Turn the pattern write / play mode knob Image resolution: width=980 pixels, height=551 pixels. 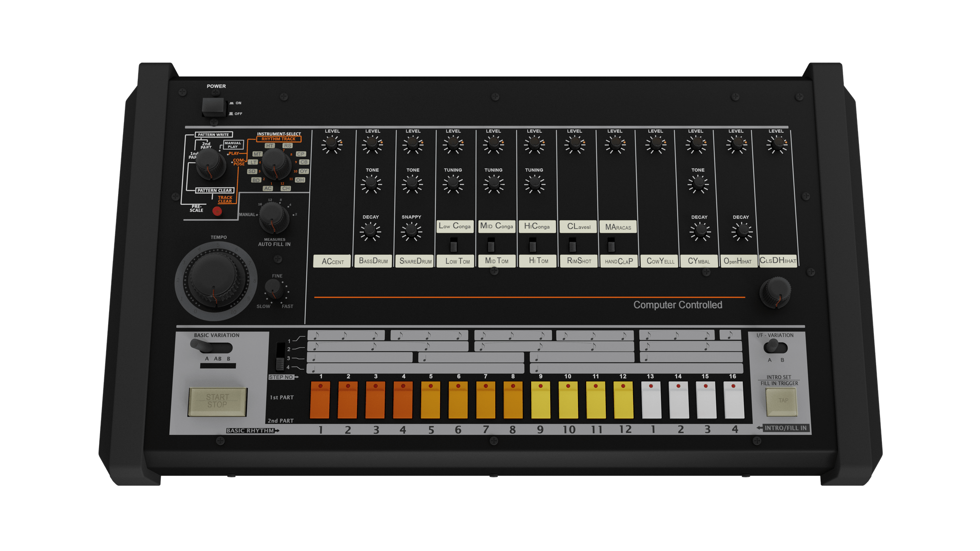[210, 164]
